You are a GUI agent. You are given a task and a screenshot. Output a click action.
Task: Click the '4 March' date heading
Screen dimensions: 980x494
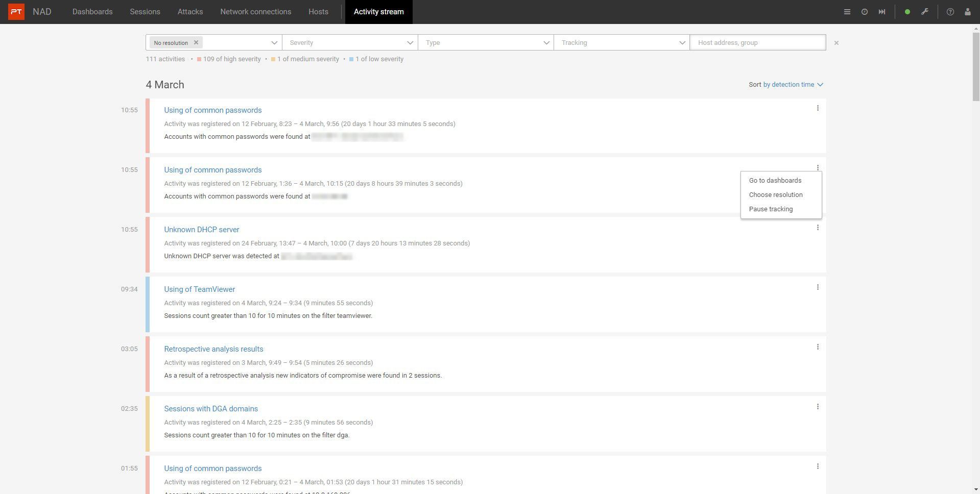[165, 85]
